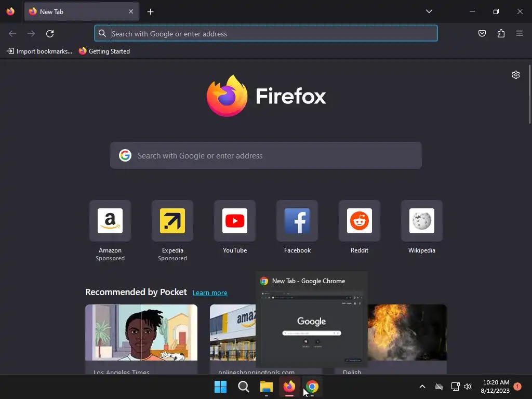The width and height of the screenshot is (532, 399).
Task: Open Getting Started bookmark
Action: [x=104, y=51]
